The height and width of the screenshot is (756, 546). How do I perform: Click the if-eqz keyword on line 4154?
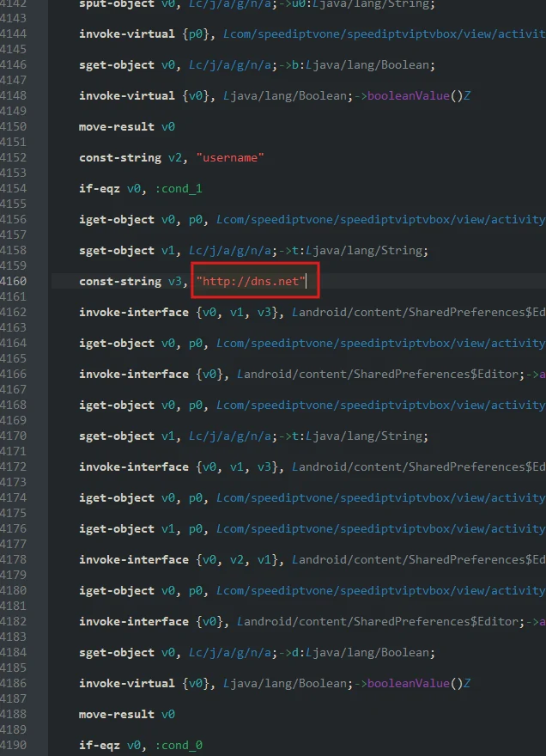coord(100,188)
